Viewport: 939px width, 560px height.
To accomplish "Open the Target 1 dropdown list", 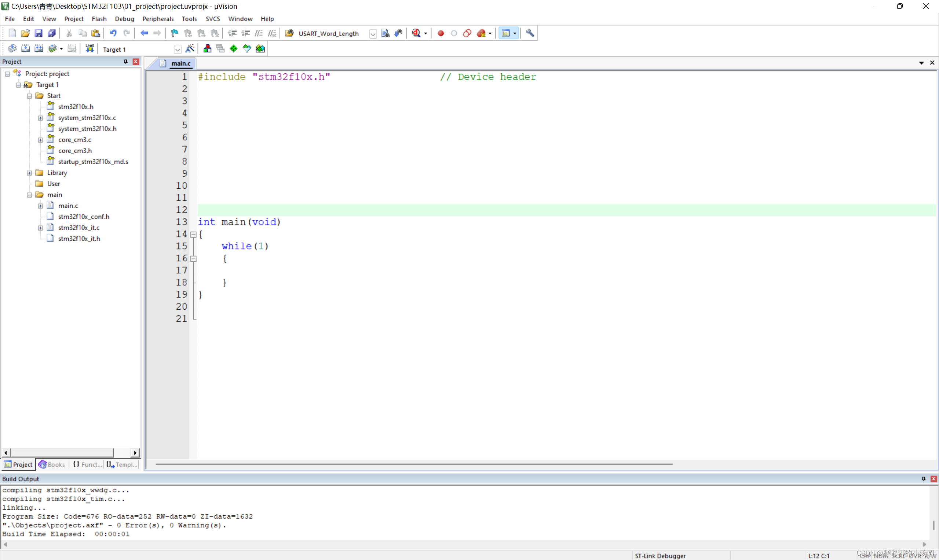I will (x=178, y=49).
